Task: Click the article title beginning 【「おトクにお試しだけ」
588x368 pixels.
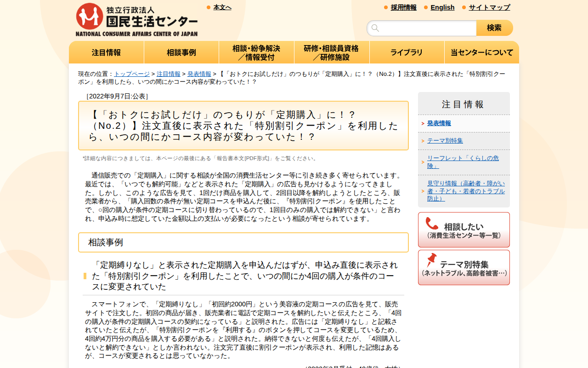Action: coord(243,126)
